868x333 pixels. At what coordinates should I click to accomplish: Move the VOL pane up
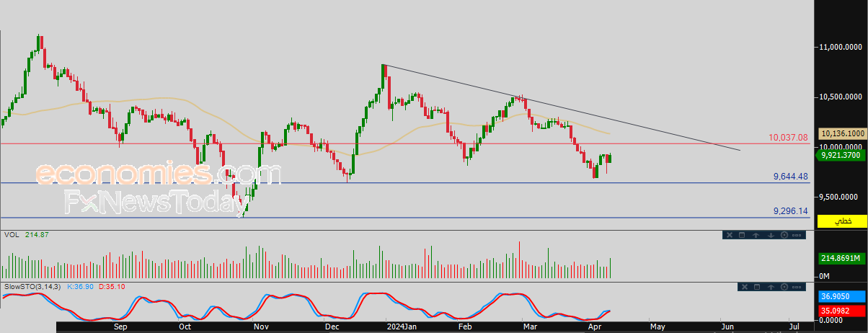pyautogui.click(x=756, y=235)
